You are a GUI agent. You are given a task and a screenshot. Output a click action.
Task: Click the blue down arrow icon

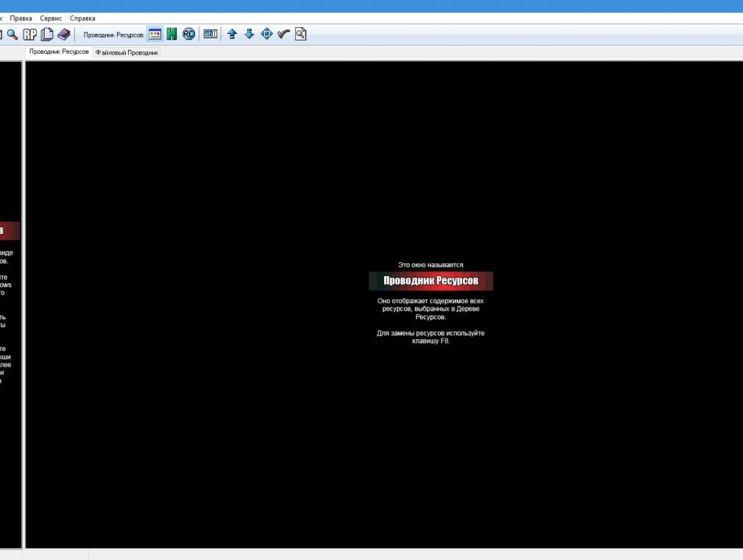(249, 34)
